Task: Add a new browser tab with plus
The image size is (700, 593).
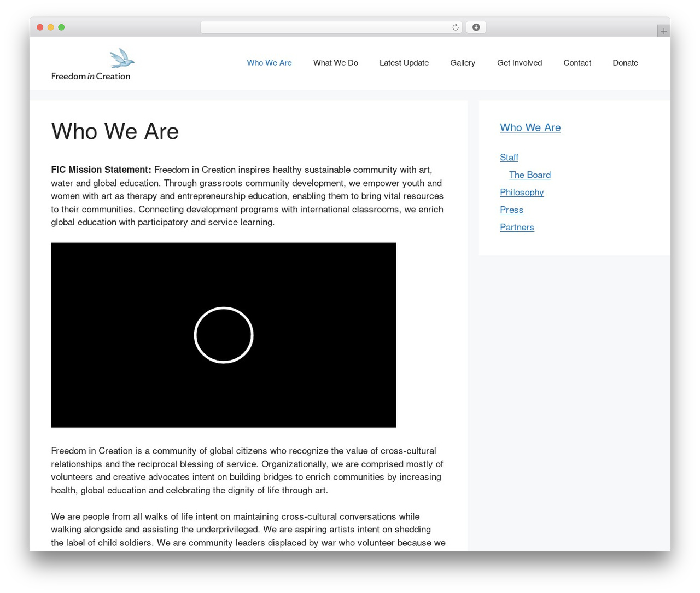Action: coord(663,31)
